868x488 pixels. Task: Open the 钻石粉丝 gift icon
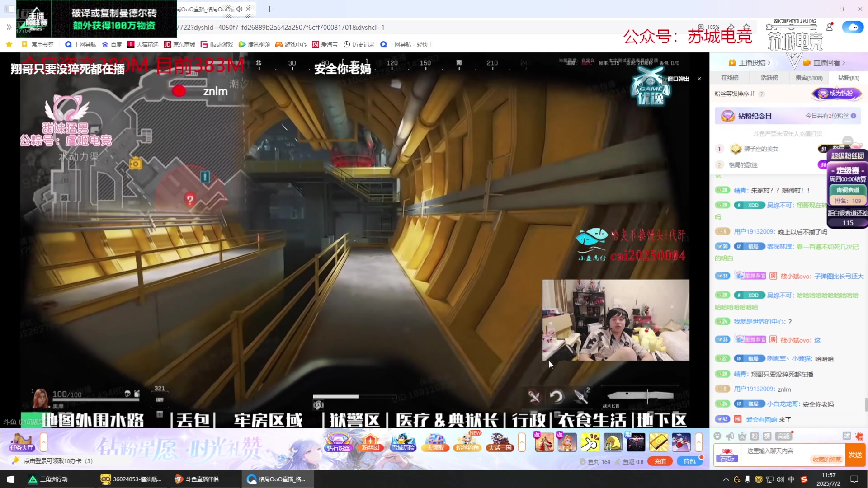(339, 442)
